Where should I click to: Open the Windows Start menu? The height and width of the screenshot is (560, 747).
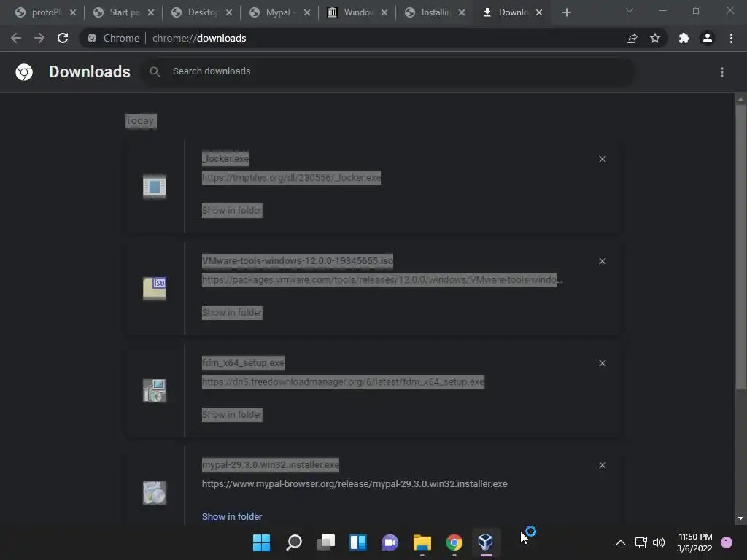point(261,542)
